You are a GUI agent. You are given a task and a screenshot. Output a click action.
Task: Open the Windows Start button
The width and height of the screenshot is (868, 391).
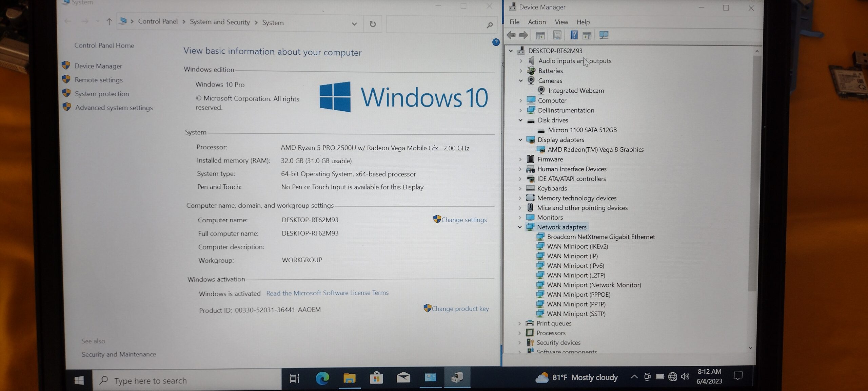(x=79, y=380)
